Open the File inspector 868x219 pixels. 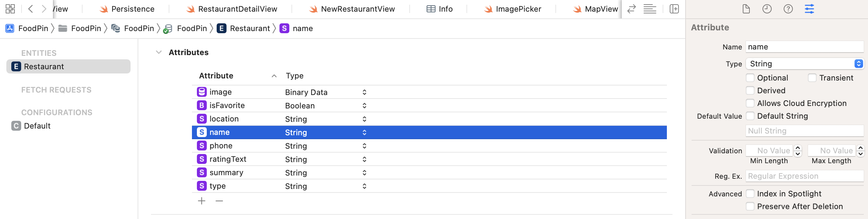[746, 9]
